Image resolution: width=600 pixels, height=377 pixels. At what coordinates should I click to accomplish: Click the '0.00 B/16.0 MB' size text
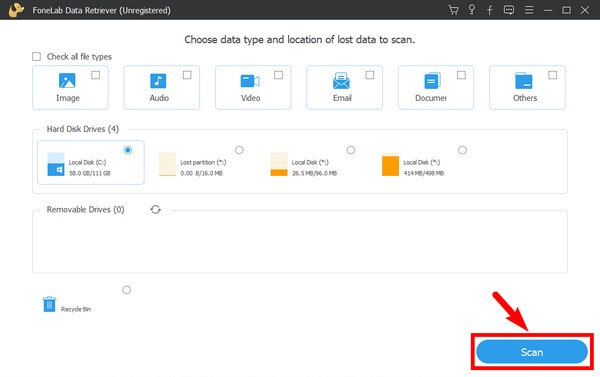[201, 173]
